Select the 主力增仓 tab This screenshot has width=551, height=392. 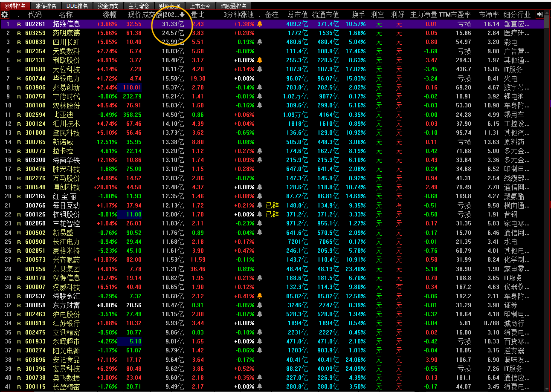(139, 6)
